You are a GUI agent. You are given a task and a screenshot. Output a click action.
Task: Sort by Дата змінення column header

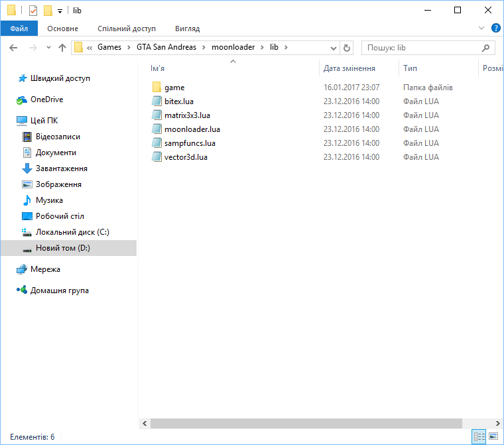pos(349,68)
